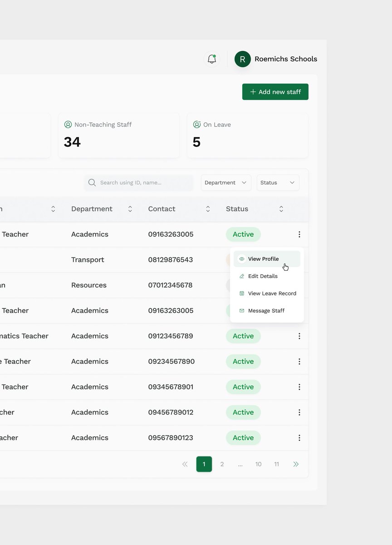This screenshot has height=545, width=392.
Task: Click the Roemichs Schools account name
Action: (286, 59)
